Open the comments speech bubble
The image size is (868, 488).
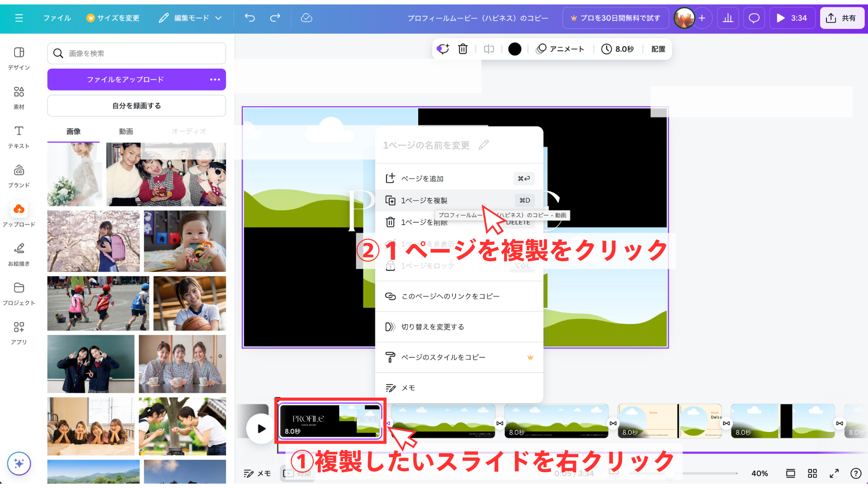pyautogui.click(x=754, y=18)
